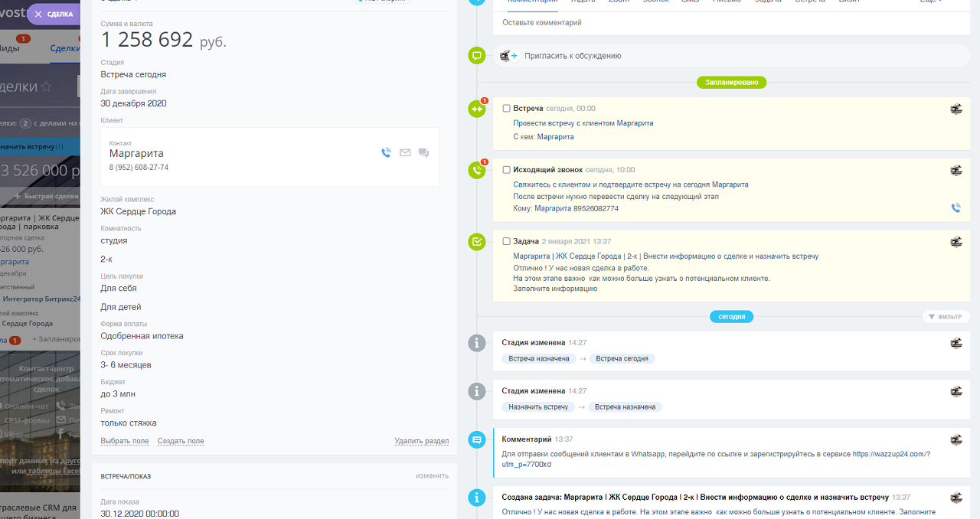Open Провести встречу с клиентом Маргарита link

coord(583,122)
